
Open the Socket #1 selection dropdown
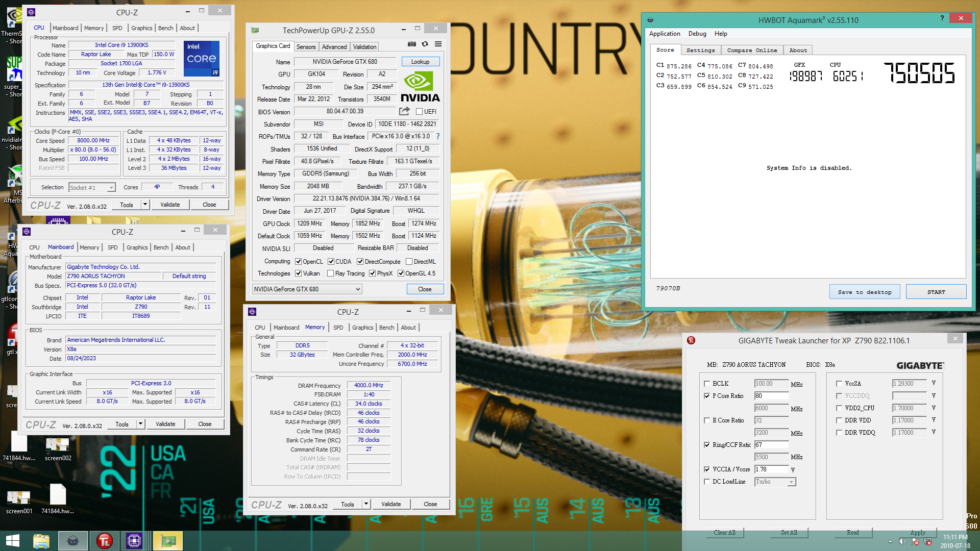[92, 188]
